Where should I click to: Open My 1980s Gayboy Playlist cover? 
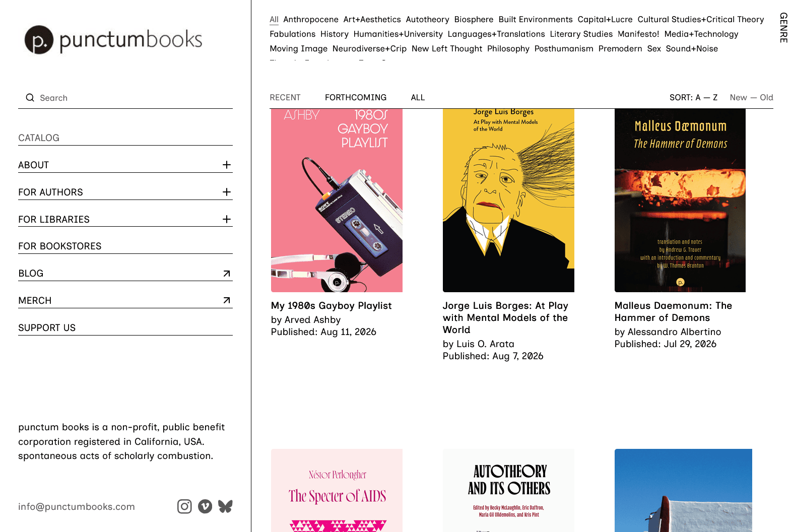337,201
